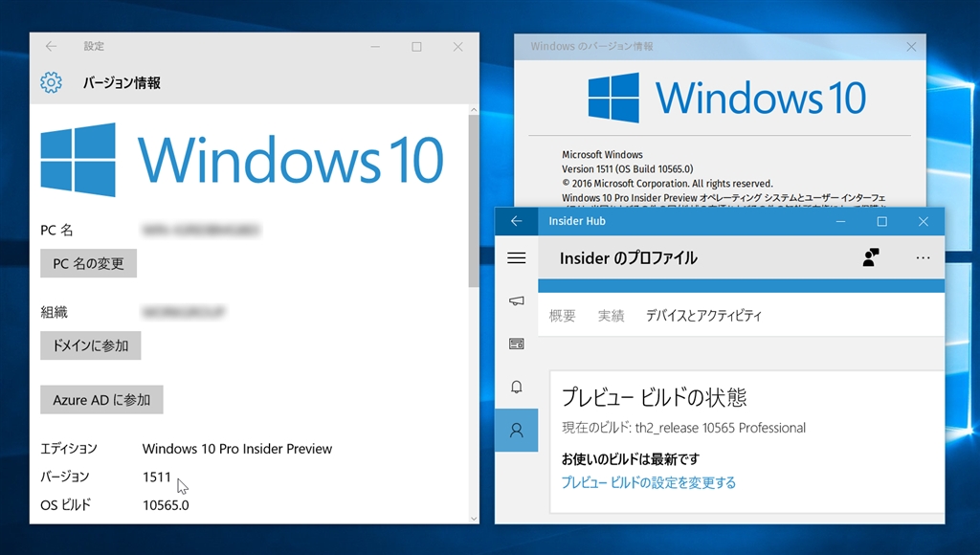
Task: Click 'Version 1511 (OS Build 10565.0)' in winver dialog
Action: click(627, 168)
